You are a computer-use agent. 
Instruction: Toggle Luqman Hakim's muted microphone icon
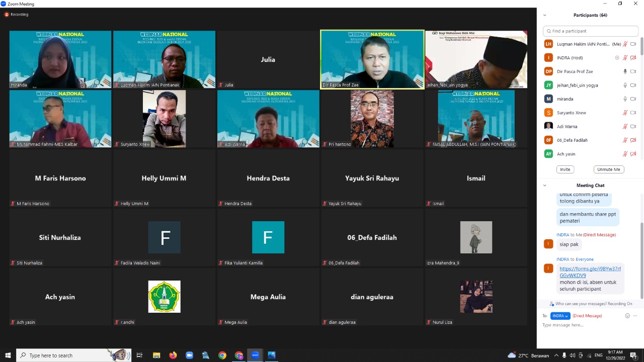625,44
